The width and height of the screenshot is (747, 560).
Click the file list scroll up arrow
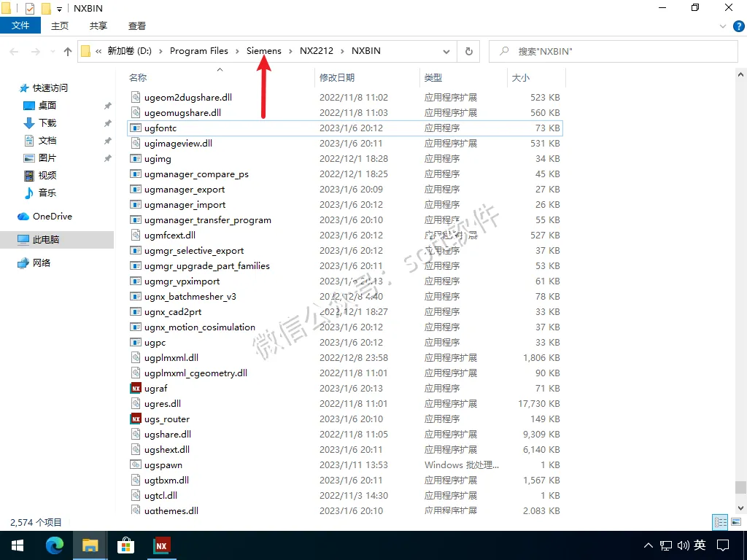pos(740,75)
